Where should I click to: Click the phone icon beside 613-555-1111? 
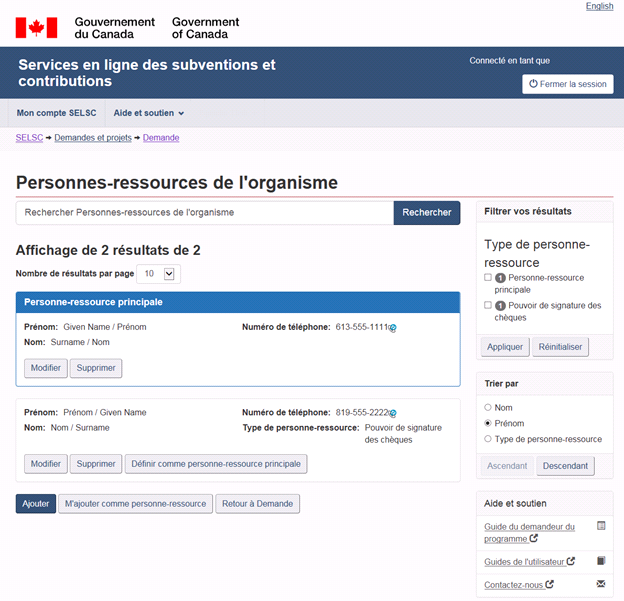393,328
